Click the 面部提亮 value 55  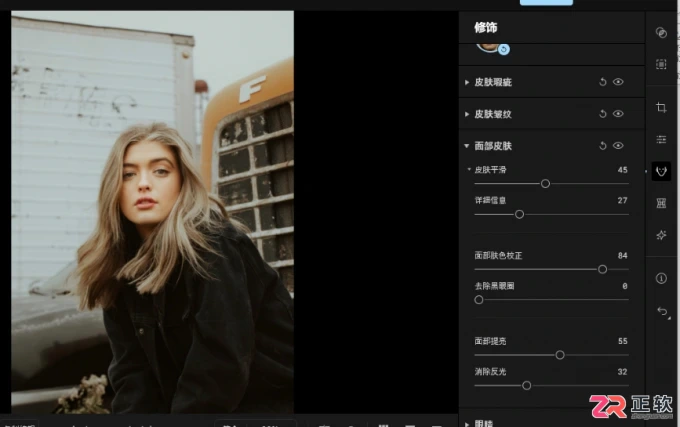(x=622, y=341)
